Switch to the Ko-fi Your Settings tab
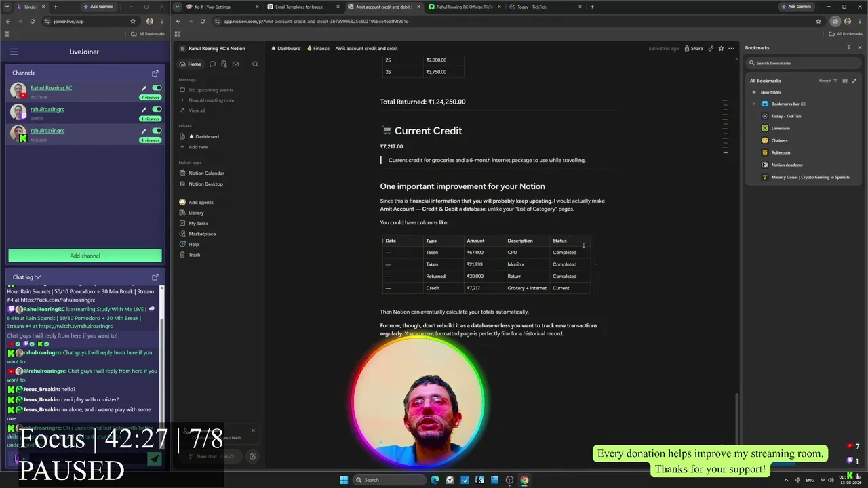The image size is (868, 488). click(222, 7)
